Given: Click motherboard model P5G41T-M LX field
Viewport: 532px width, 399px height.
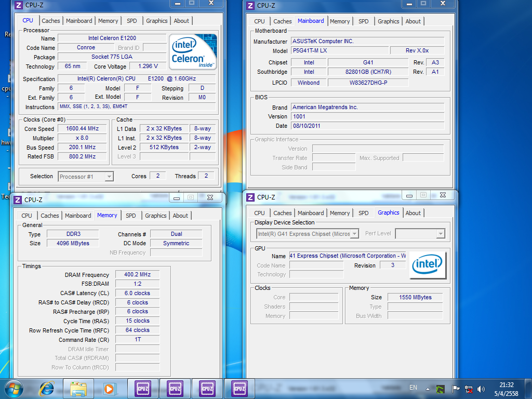Looking at the screenshot, I should [340, 50].
